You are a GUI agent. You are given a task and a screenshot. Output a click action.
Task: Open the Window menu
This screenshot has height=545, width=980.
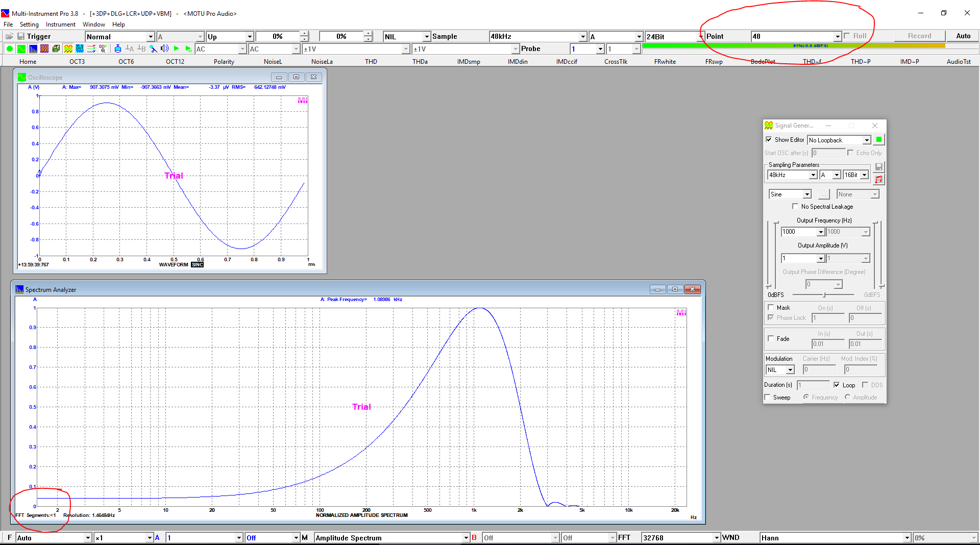click(94, 24)
